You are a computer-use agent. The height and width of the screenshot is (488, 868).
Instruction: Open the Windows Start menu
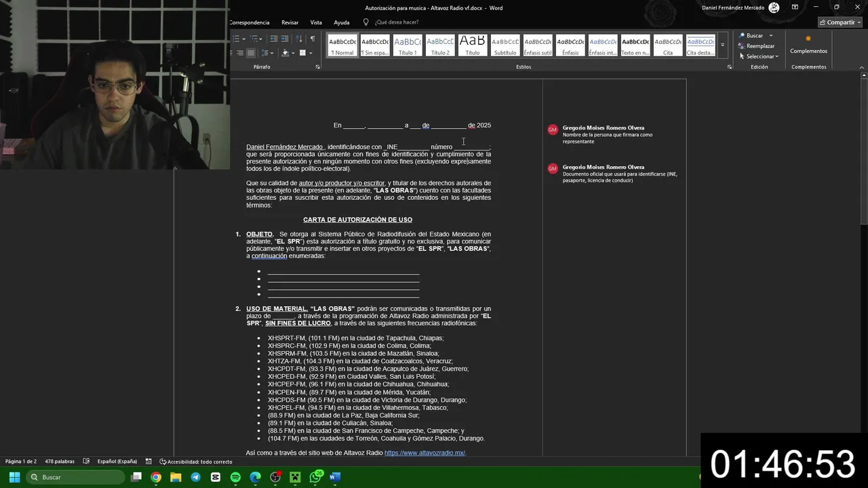coord(14,477)
